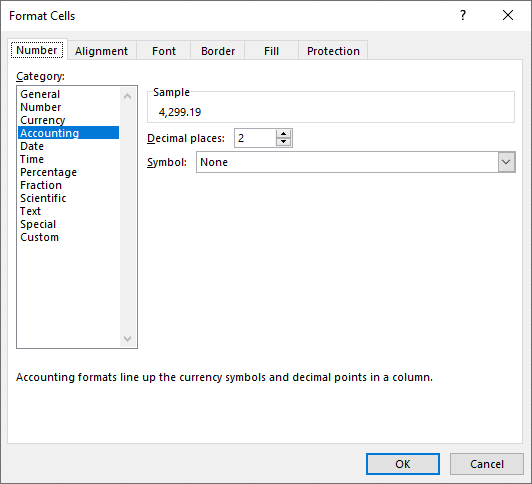532x484 pixels.
Task: Decrease decimal places with down arrow
Action: pyautogui.click(x=283, y=142)
